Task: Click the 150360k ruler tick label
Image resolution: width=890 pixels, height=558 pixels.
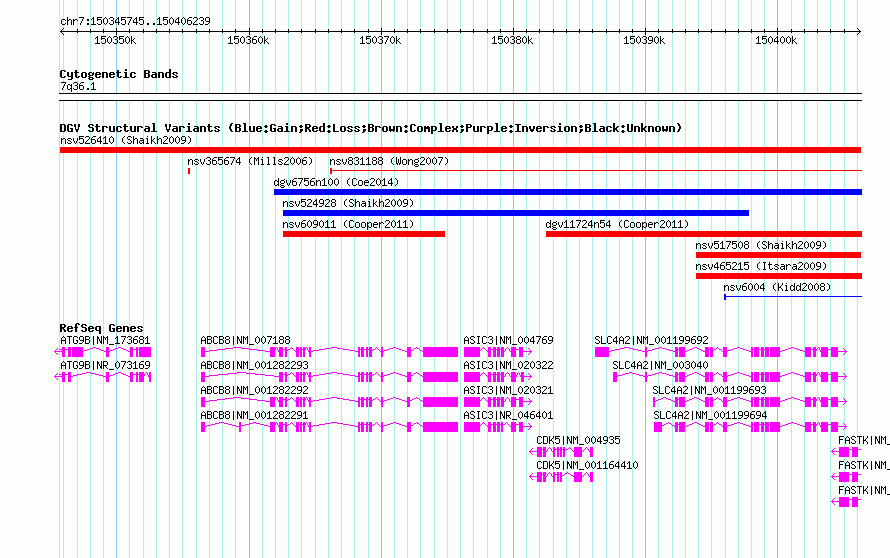Action: point(248,40)
